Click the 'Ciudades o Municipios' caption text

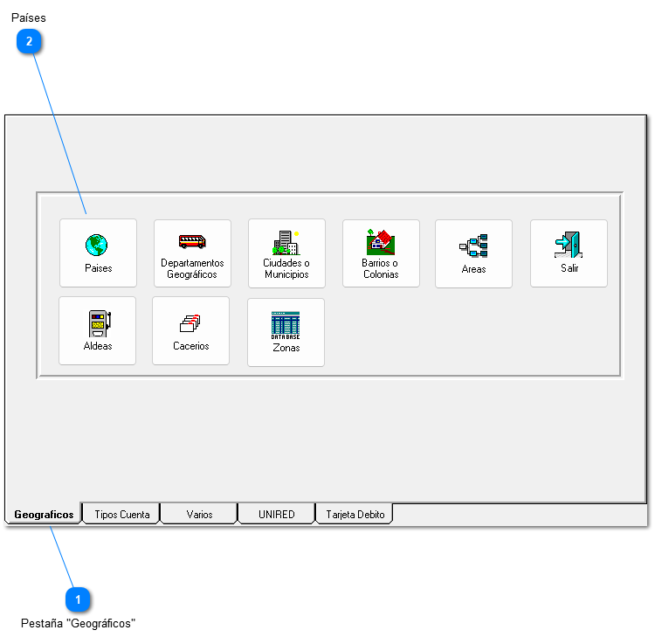tap(286, 268)
